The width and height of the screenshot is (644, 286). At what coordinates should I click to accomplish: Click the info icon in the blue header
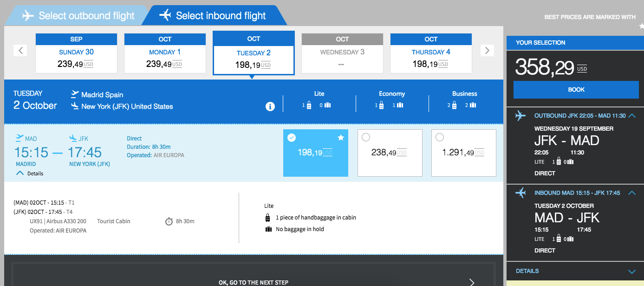click(270, 106)
